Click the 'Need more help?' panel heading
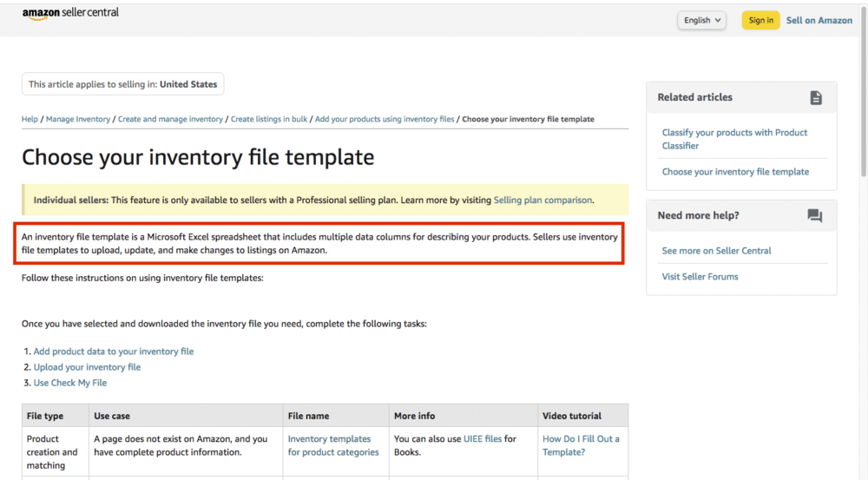The height and width of the screenshot is (480, 868). click(x=698, y=215)
